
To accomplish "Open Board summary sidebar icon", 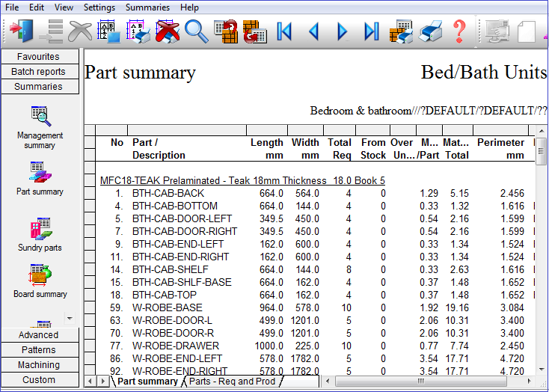I will pyautogui.click(x=40, y=281).
